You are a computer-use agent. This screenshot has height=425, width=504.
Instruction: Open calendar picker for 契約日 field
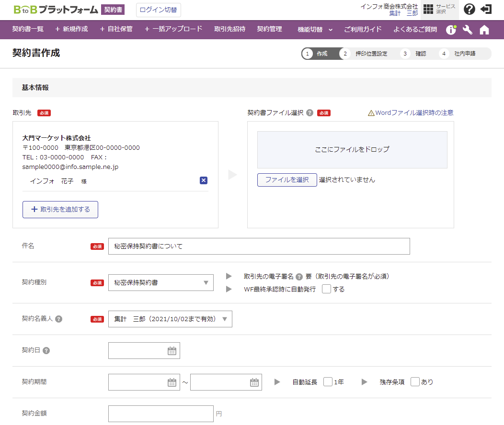tap(172, 351)
